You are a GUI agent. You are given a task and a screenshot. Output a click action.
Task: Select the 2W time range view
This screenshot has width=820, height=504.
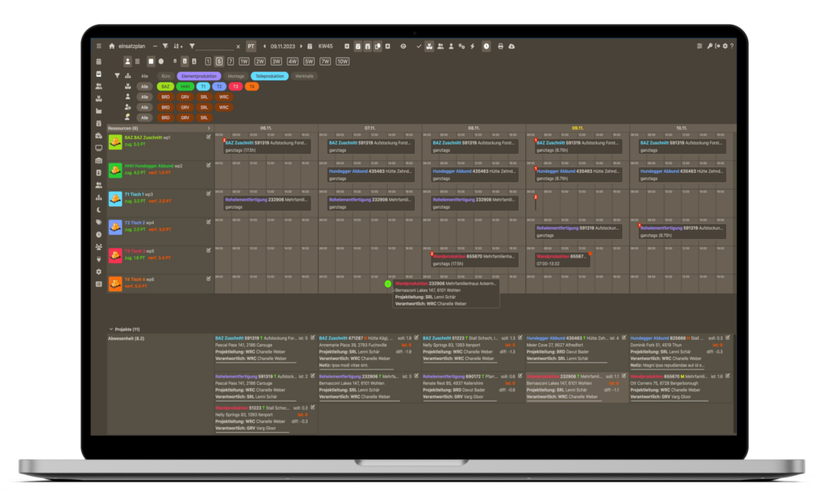click(x=259, y=61)
